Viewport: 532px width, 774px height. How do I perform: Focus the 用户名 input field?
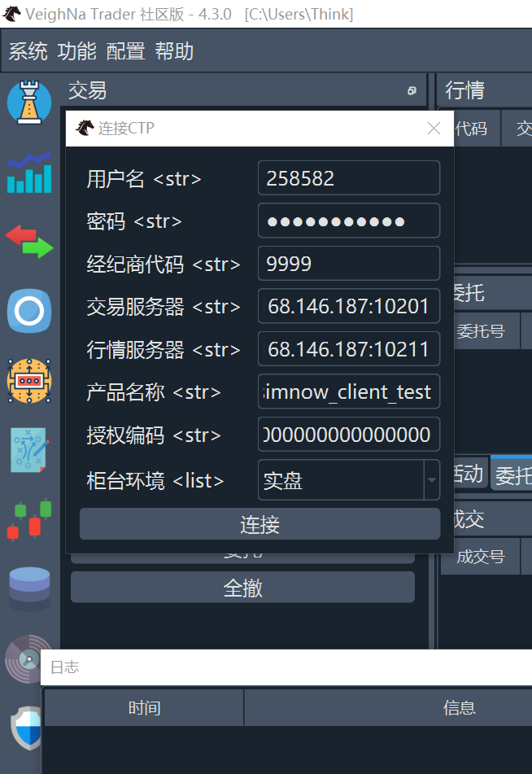[348, 178]
